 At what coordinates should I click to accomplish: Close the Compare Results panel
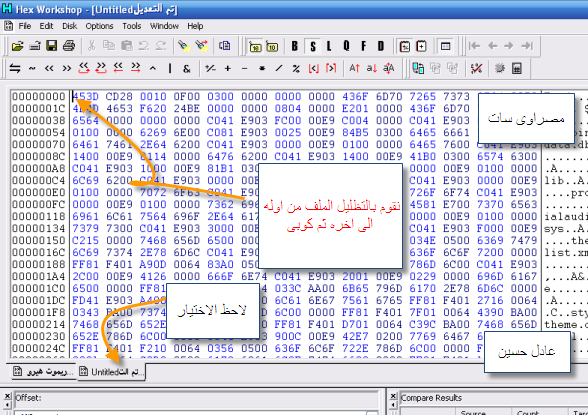(x=393, y=396)
